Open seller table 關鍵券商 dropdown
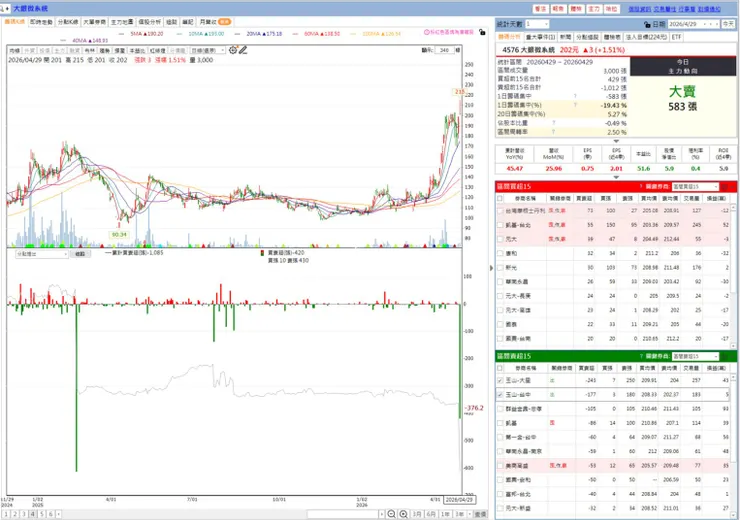740x520 pixels. pyautogui.click(x=695, y=356)
